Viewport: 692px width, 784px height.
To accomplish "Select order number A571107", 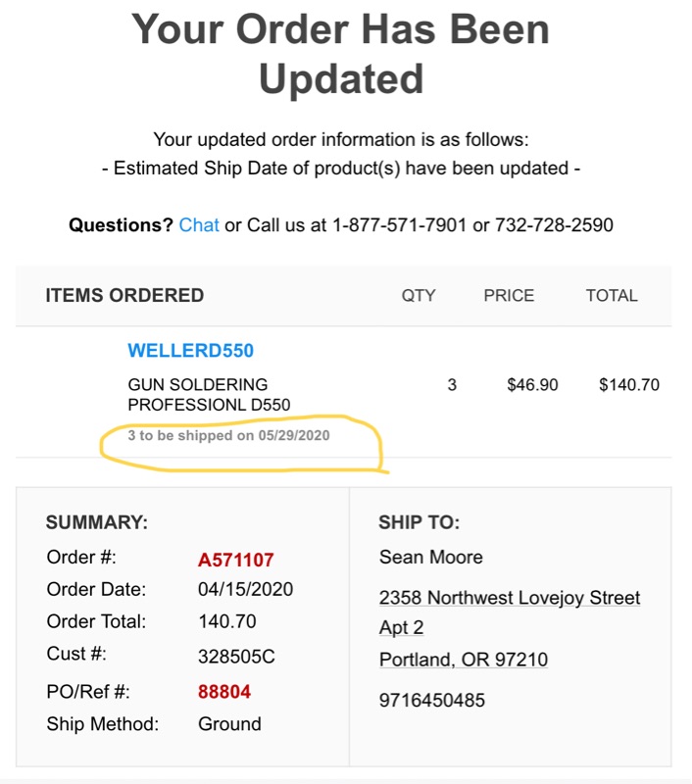I will [235, 561].
